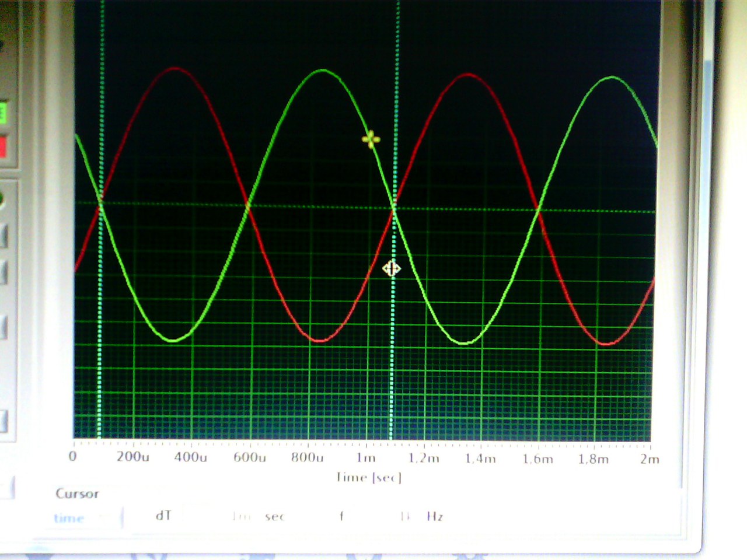Click the '1.6m' time axis label
747x560 pixels.
coord(537,459)
